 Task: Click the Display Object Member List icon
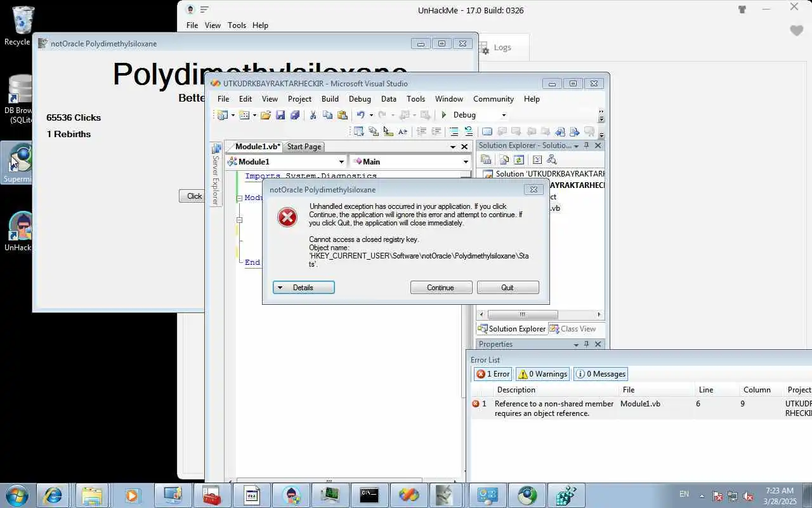[x=359, y=131]
